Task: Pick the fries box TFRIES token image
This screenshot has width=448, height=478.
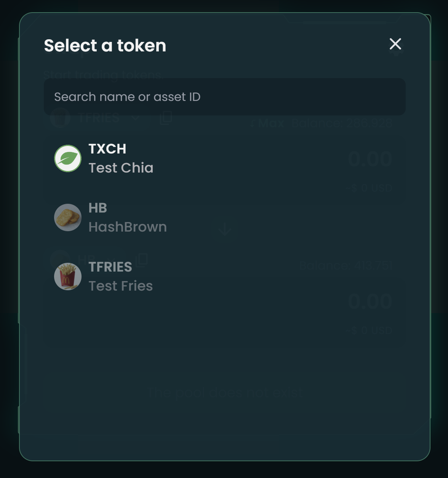Action: (x=68, y=277)
